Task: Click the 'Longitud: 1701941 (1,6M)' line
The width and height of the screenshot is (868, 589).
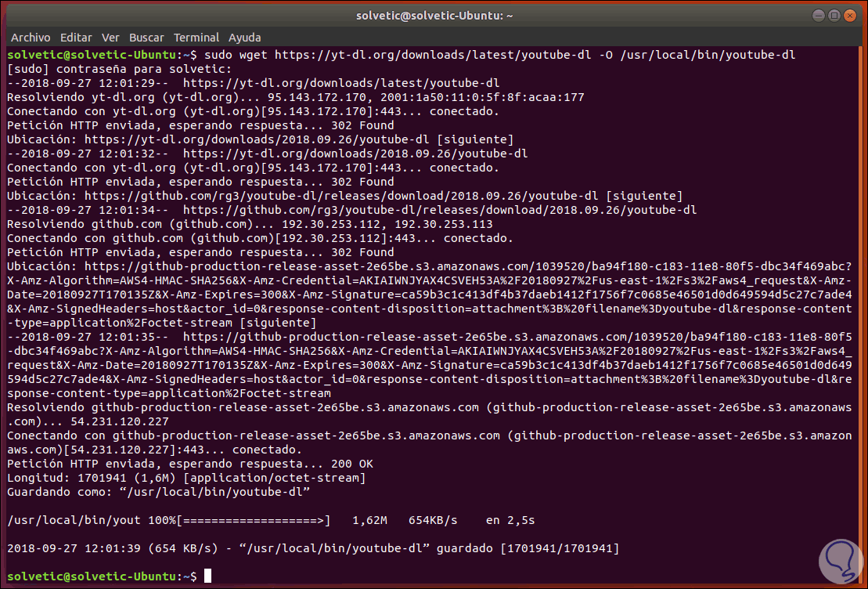Action: (x=186, y=478)
